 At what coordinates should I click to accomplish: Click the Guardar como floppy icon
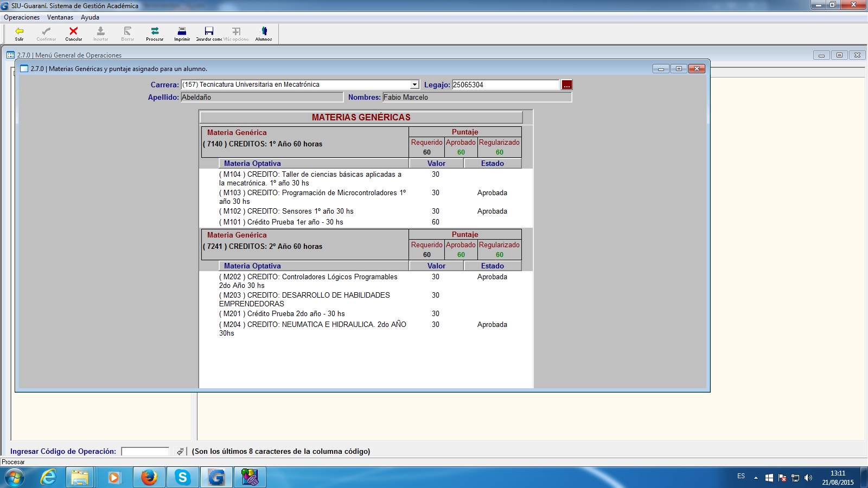209,34
